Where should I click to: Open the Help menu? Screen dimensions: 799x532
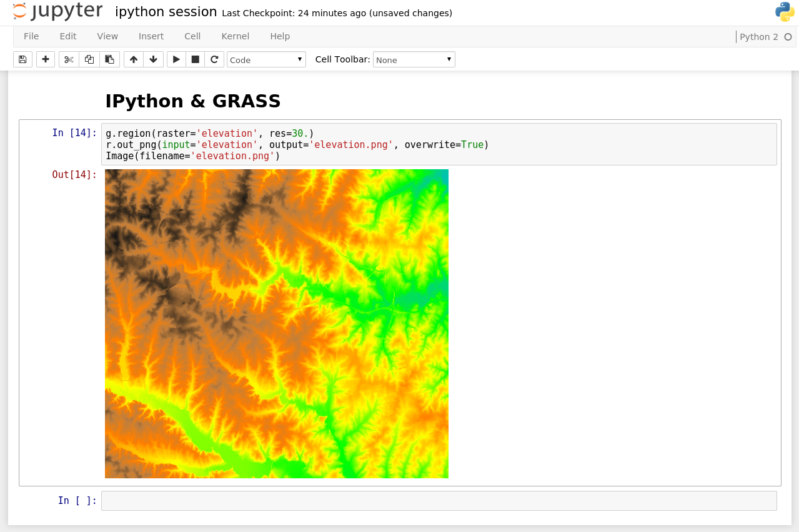point(280,36)
